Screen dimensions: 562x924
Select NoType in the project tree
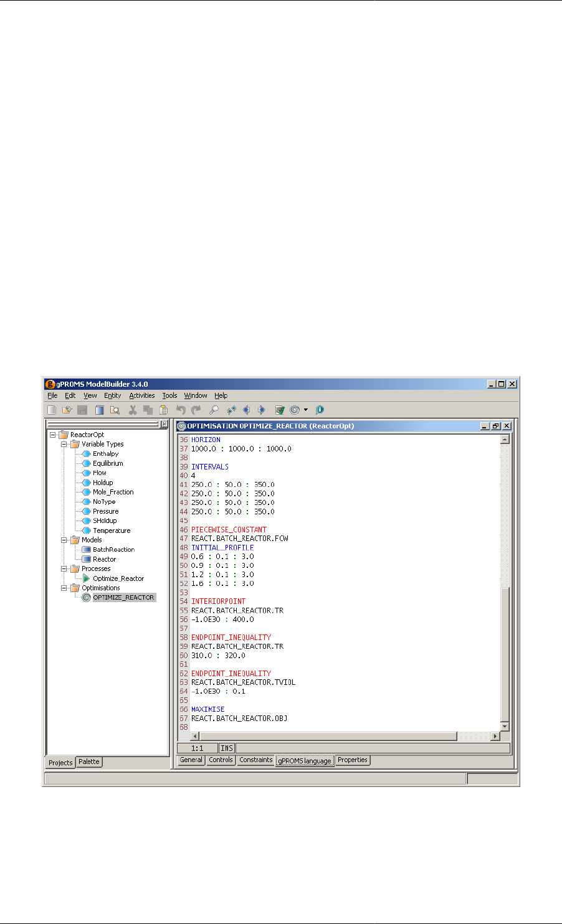pyautogui.click(x=104, y=502)
